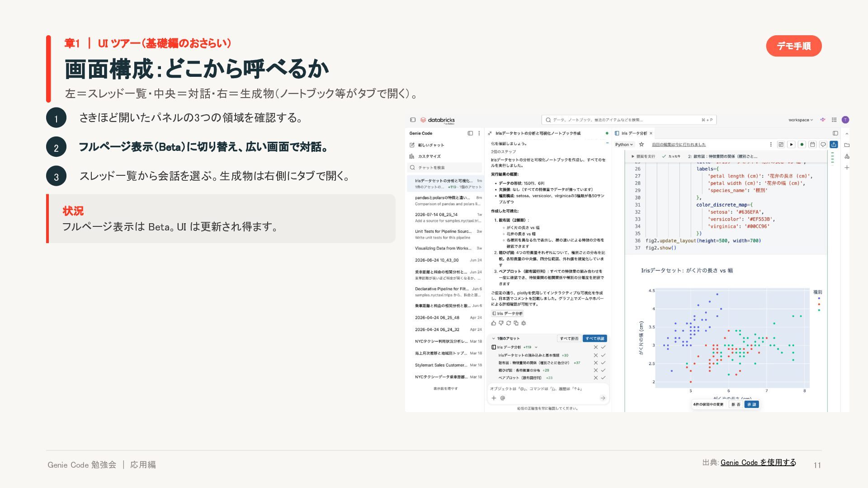Open the workspace dropdown
The image size is (868, 488).
click(x=801, y=120)
